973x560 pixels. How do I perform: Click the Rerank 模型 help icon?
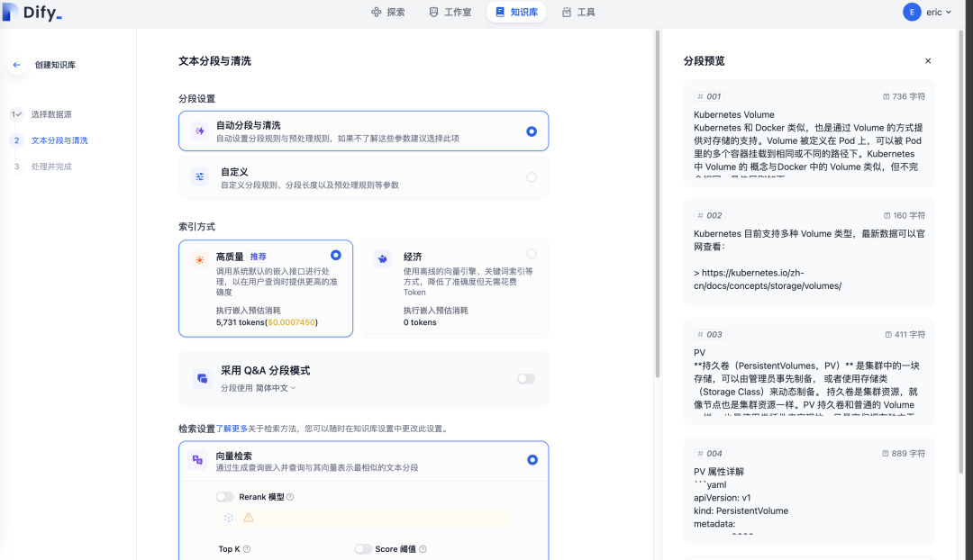(x=290, y=497)
